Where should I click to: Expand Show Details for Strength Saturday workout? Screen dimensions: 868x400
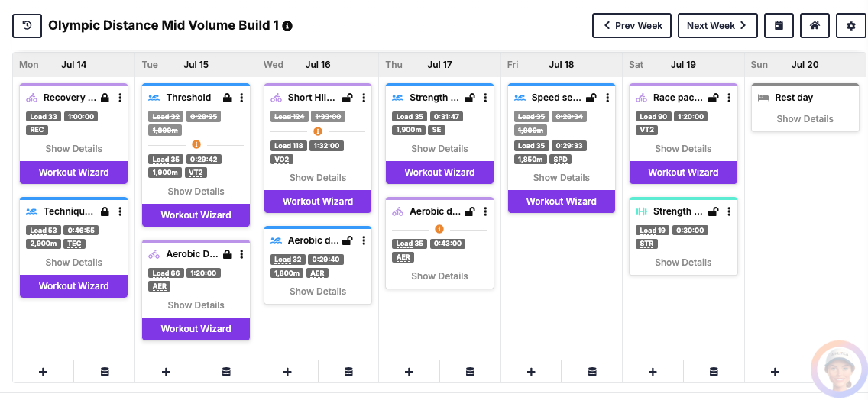point(682,263)
